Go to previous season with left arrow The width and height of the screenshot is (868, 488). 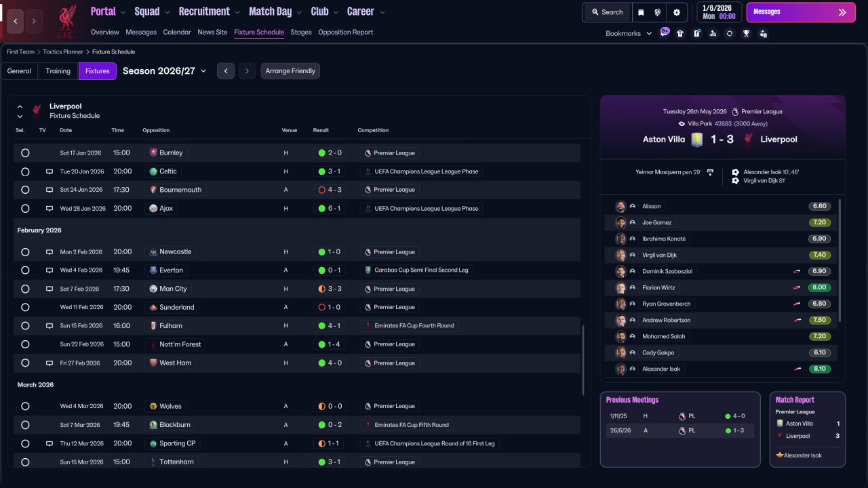[226, 71]
